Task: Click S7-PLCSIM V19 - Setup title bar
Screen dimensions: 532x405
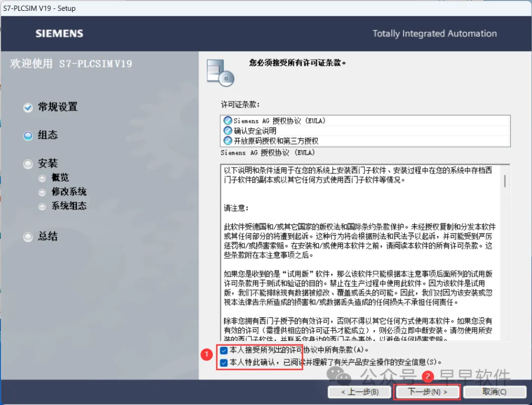Action: tap(266, 8)
